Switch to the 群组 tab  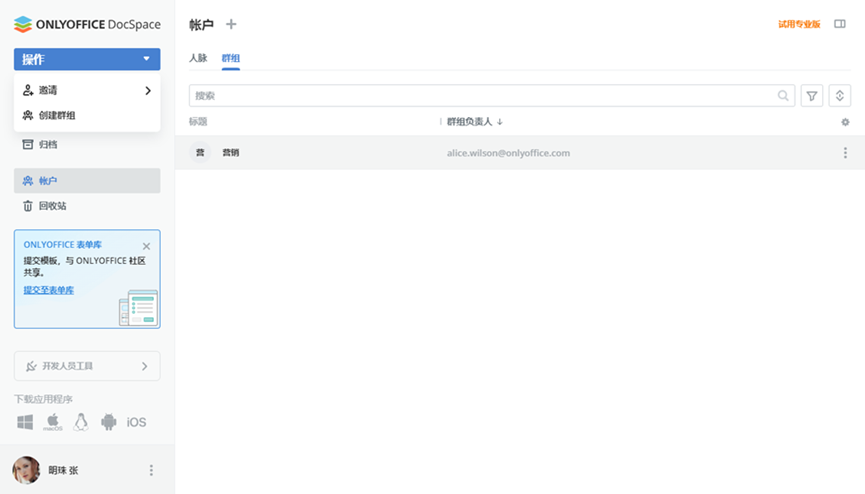231,58
